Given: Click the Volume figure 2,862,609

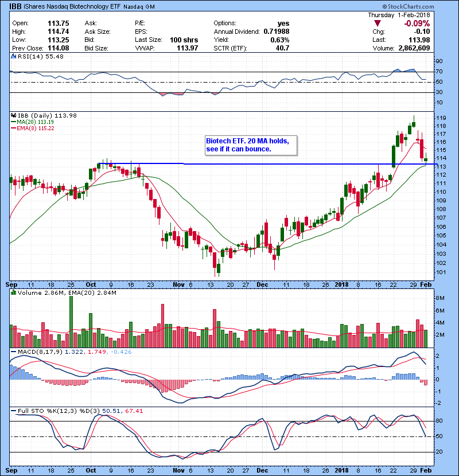Looking at the screenshot, I should coord(414,48).
